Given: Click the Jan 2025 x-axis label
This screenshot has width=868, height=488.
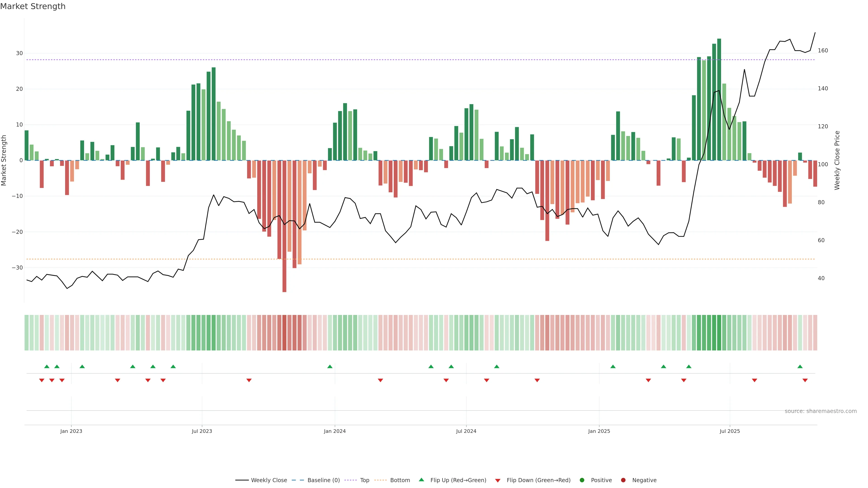Looking at the screenshot, I should [x=599, y=431].
